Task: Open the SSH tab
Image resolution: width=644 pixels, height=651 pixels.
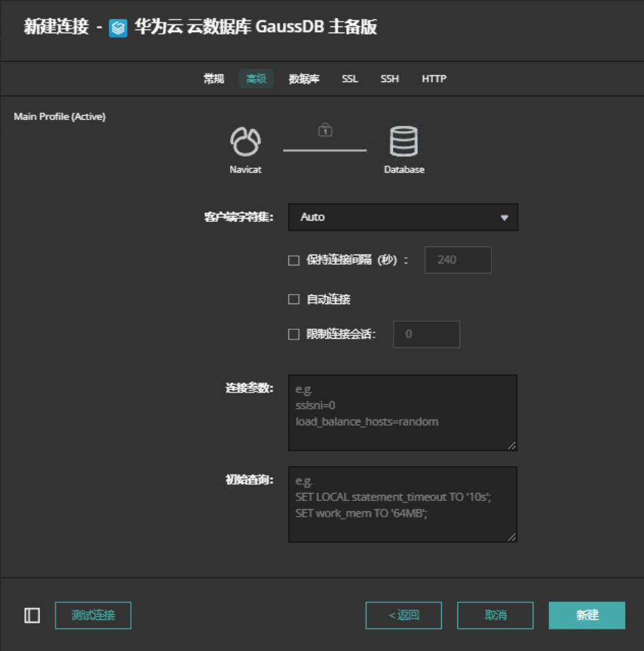Action: point(390,79)
